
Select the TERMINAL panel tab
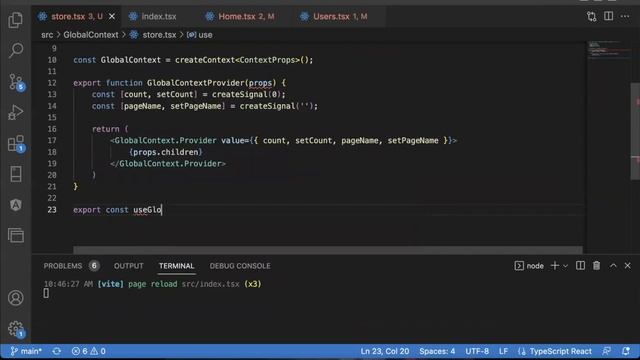tap(176, 266)
